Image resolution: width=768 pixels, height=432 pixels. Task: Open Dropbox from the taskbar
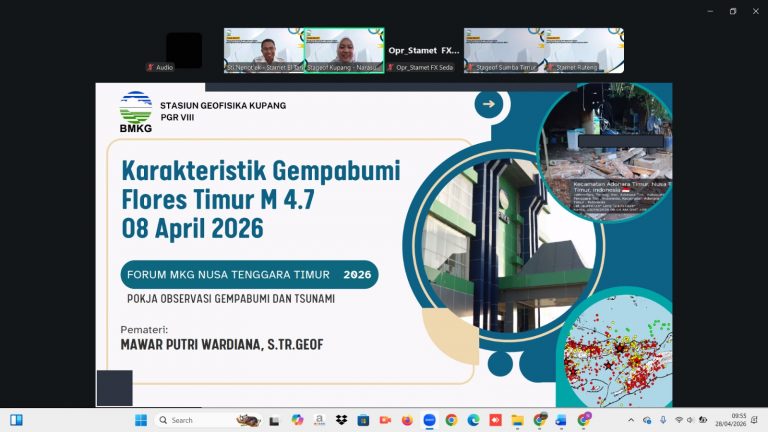(341, 420)
